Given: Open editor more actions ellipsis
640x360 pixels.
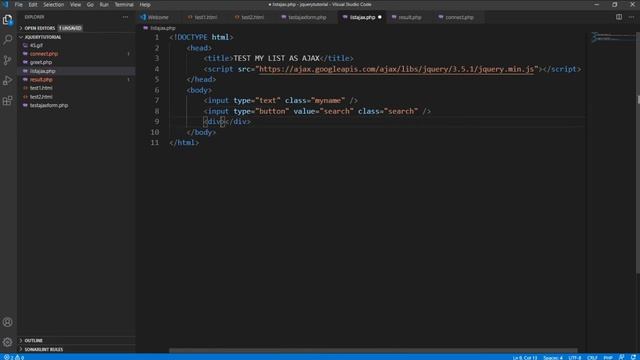Looking at the screenshot, I should [631, 17].
